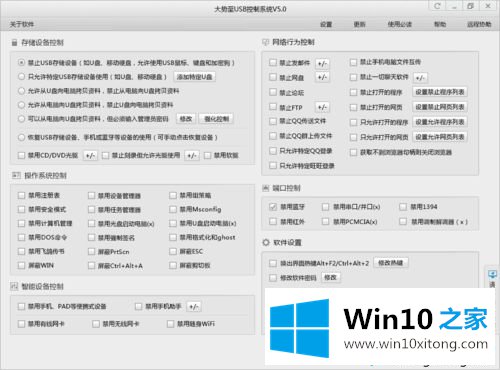The image size is (500, 370).
Task: Click the port control section icon
Action: [266, 188]
